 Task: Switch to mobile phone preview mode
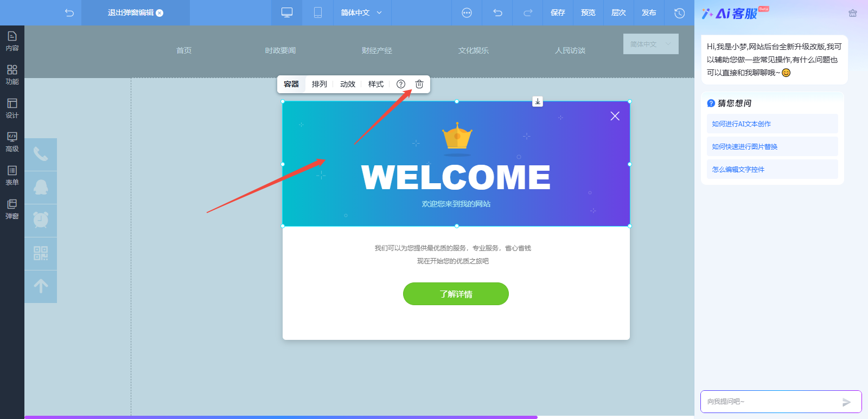pyautogui.click(x=318, y=12)
